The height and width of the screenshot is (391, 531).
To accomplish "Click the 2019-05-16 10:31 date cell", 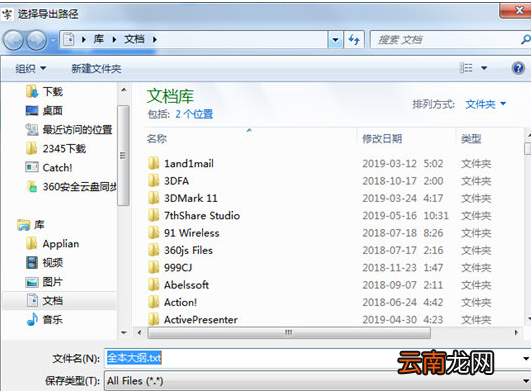I will click(x=405, y=216).
